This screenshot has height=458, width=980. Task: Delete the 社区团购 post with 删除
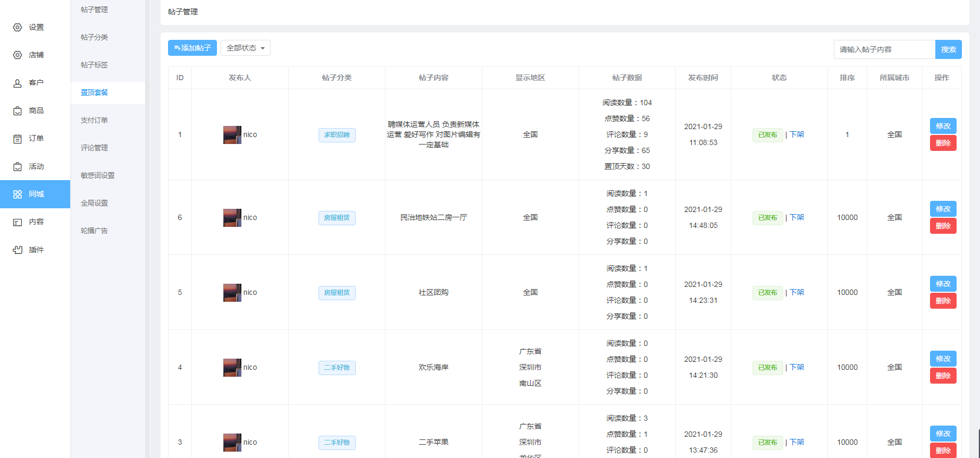[943, 301]
